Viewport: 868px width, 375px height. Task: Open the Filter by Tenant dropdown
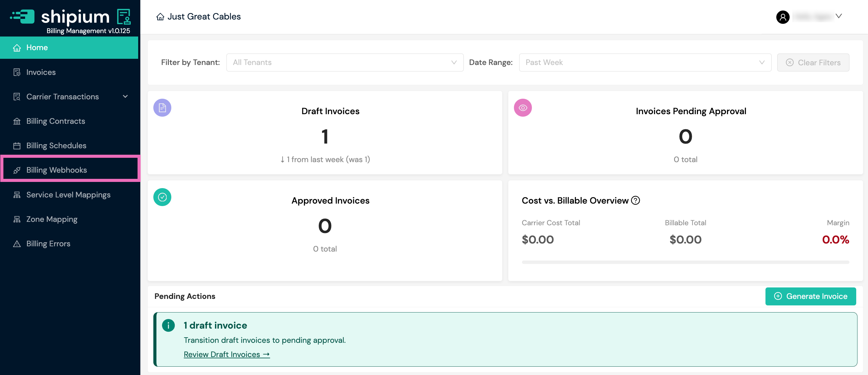pyautogui.click(x=344, y=62)
